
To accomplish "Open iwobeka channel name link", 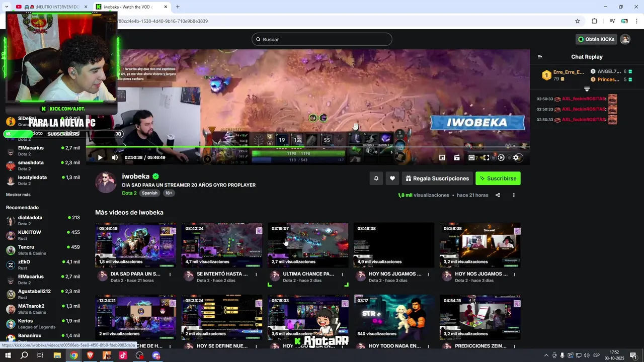I will 136,176.
